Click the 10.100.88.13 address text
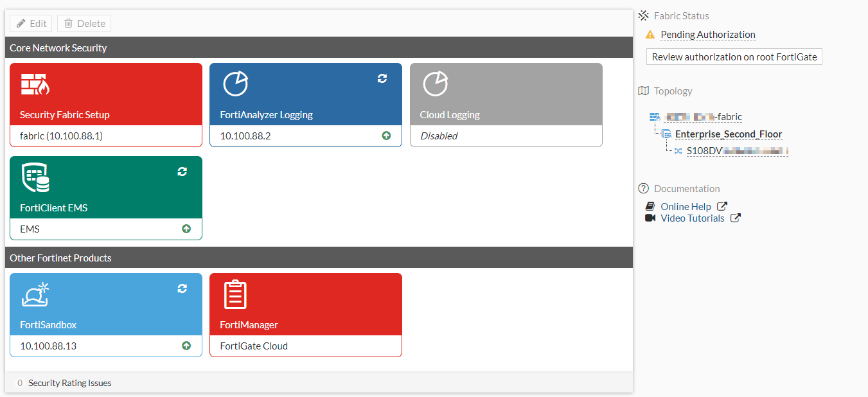Image resolution: width=868 pixels, height=397 pixels. click(48, 346)
